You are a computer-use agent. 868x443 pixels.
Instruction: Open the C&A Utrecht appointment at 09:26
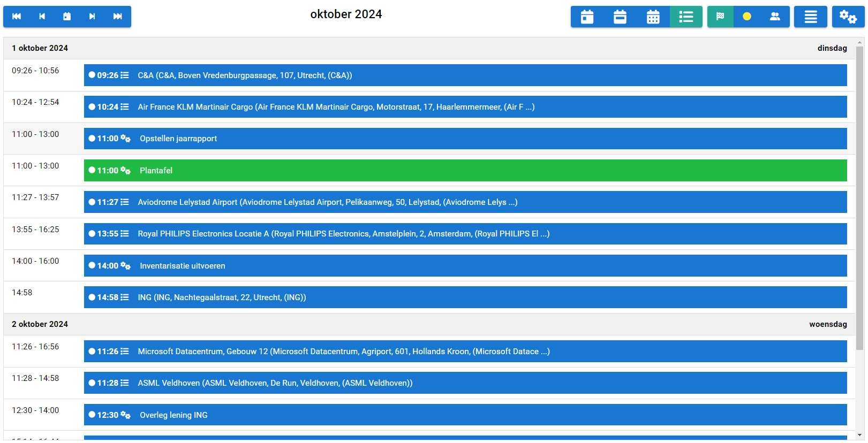point(465,75)
